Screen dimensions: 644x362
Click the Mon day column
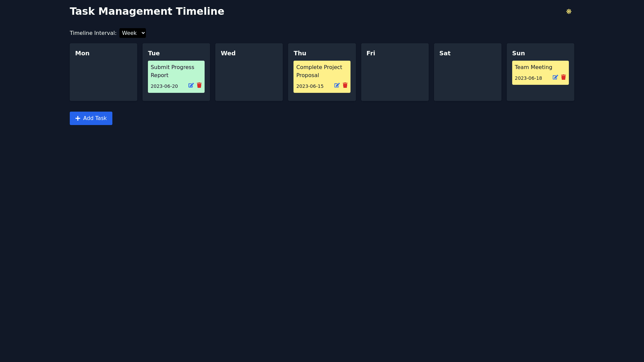pyautogui.click(x=103, y=72)
